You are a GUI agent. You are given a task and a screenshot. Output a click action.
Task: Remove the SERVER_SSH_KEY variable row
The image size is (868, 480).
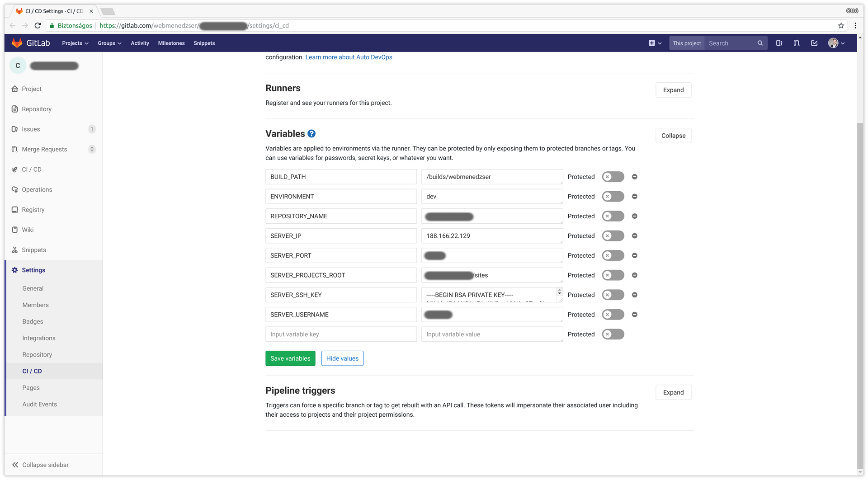(x=635, y=295)
